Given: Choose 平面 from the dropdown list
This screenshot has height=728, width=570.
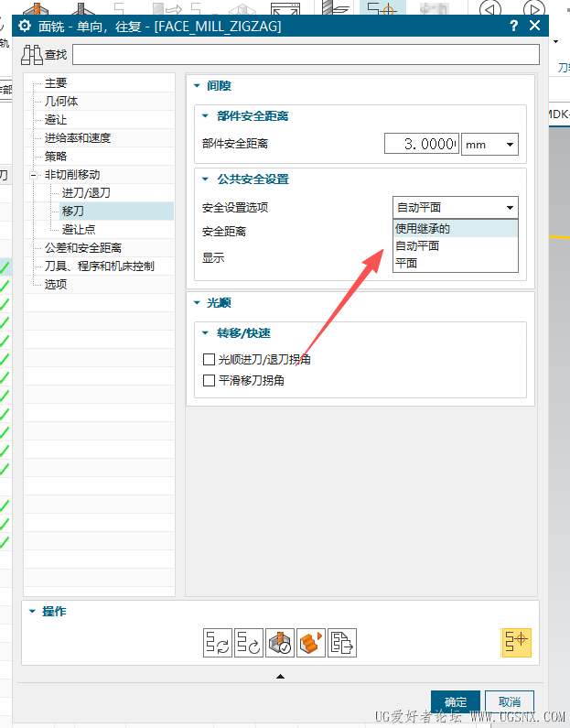Looking at the screenshot, I should tap(456, 263).
